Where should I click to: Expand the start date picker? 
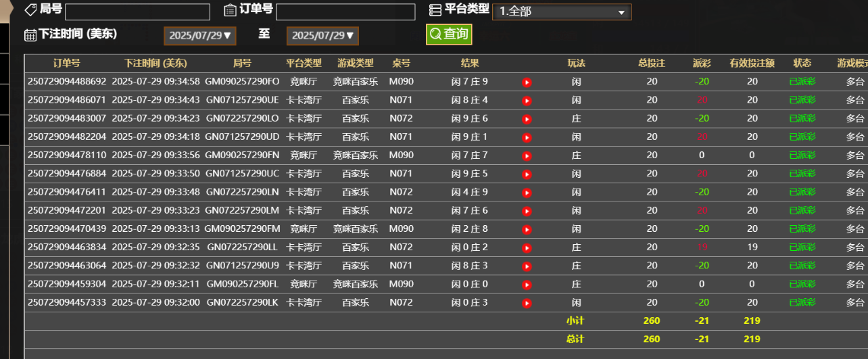click(x=199, y=36)
